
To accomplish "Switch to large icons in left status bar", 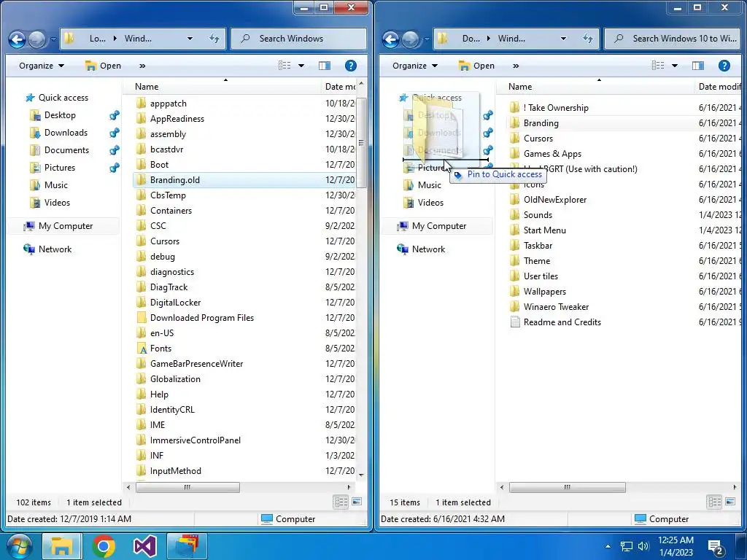I will coord(356,502).
